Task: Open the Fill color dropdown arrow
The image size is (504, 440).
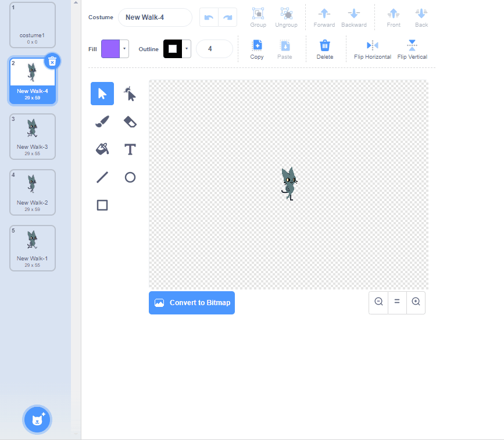Action: [x=124, y=49]
